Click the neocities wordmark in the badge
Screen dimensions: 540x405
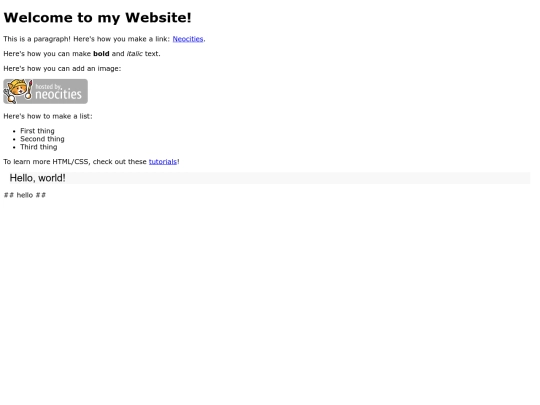[x=58, y=94]
